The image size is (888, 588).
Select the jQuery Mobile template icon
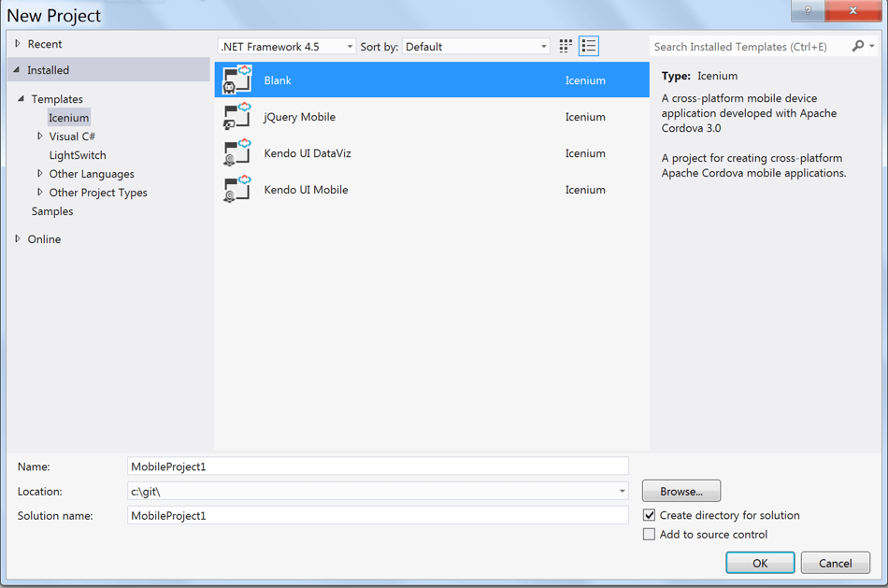(236, 117)
